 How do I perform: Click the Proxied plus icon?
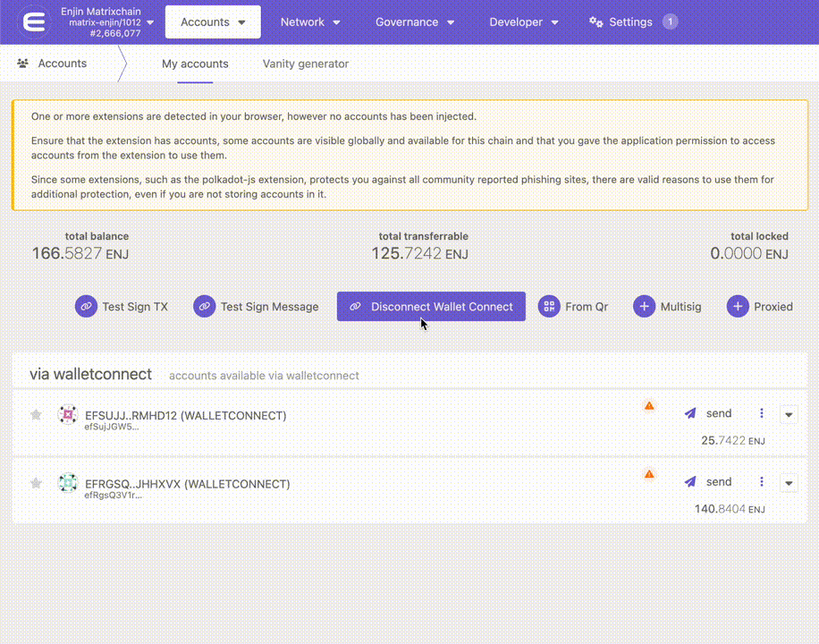738,306
